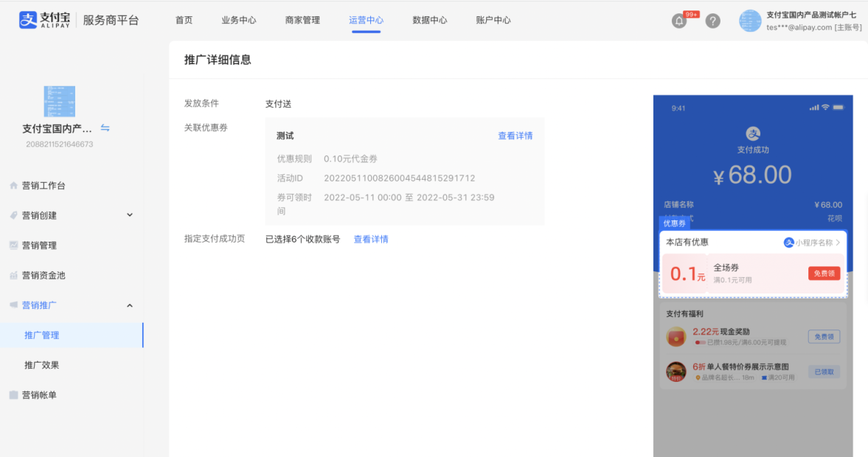Click 查看详情 link for coupon 测试
Screen dimensions: 868x457
click(x=515, y=136)
